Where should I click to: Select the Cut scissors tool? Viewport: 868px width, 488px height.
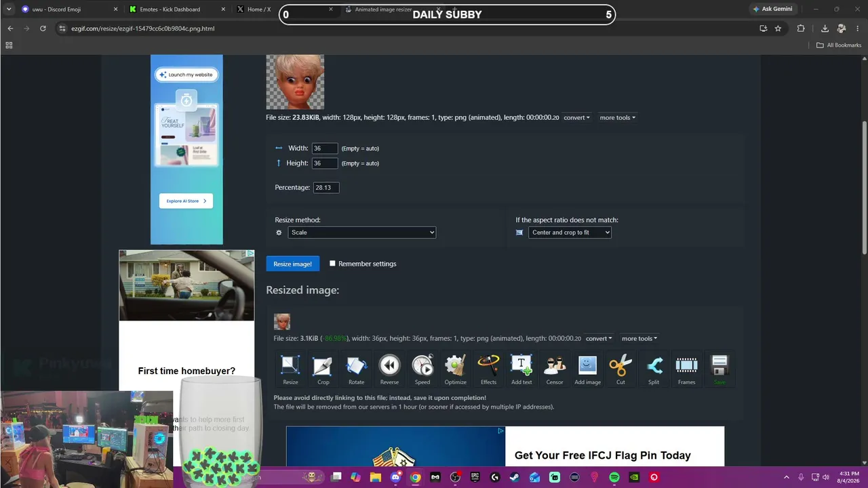pyautogui.click(x=620, y=370)
